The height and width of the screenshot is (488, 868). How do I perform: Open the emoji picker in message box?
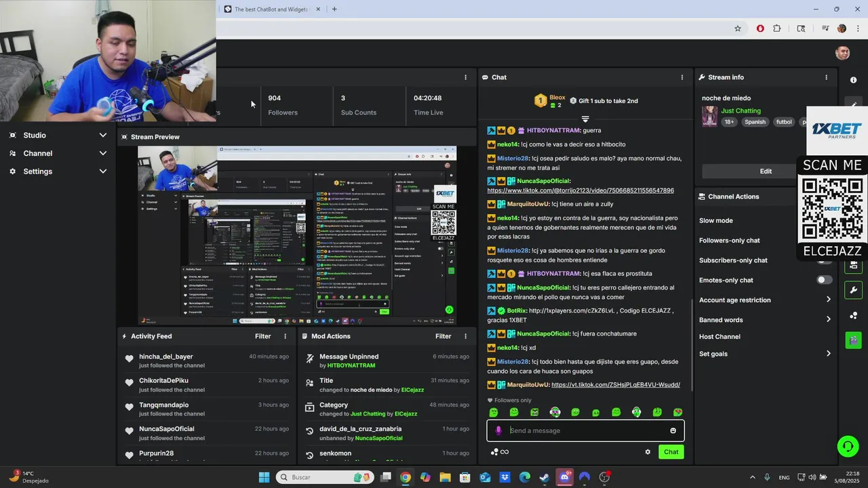coord(673,430)
